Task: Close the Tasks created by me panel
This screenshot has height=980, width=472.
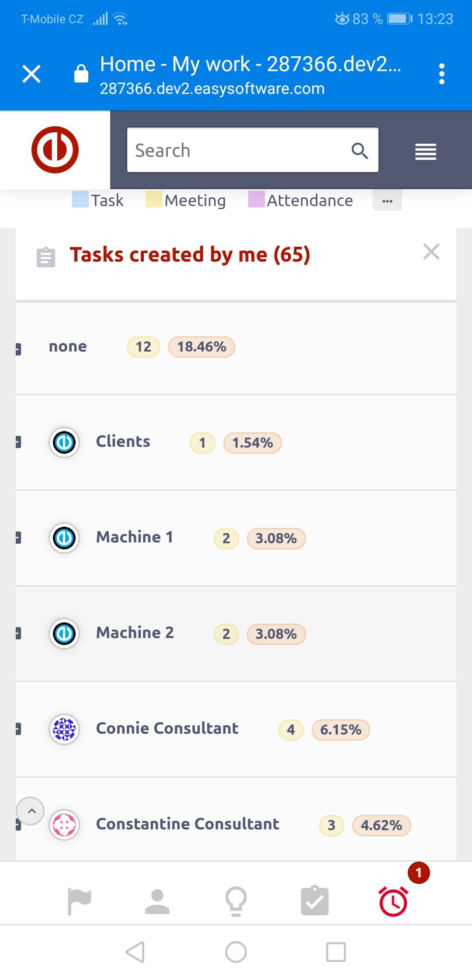Action: pyautogui.click(x=431, y=252)
